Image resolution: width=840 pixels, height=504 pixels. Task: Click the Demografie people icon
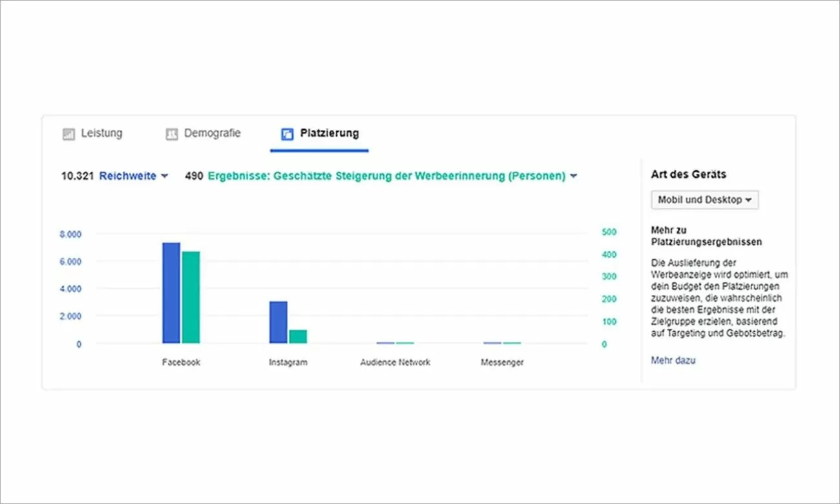coord(171,133)
